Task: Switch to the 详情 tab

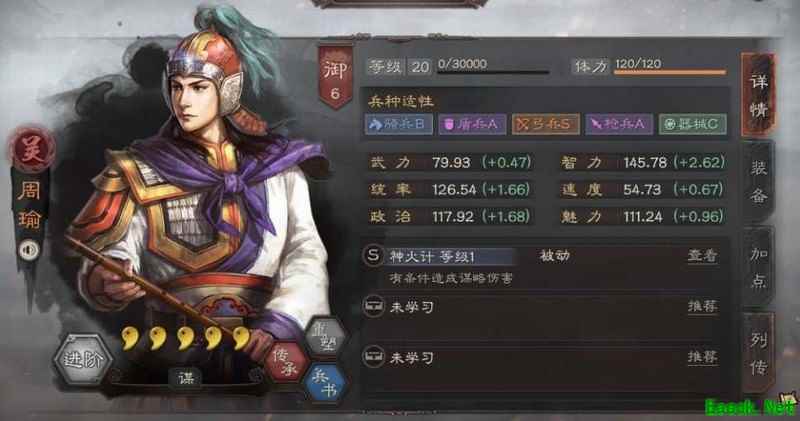Action: pyautogui.click(x=759, y=95)
